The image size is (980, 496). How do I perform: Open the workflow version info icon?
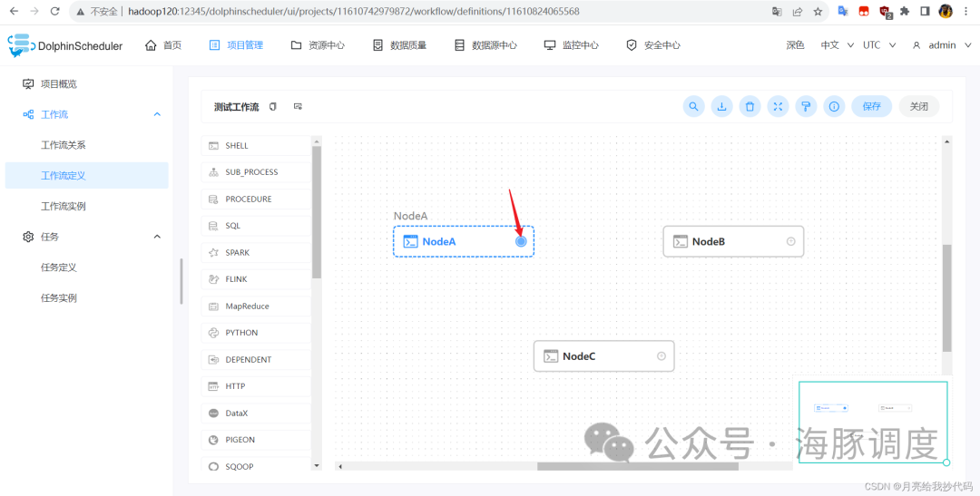coord(834,106)
